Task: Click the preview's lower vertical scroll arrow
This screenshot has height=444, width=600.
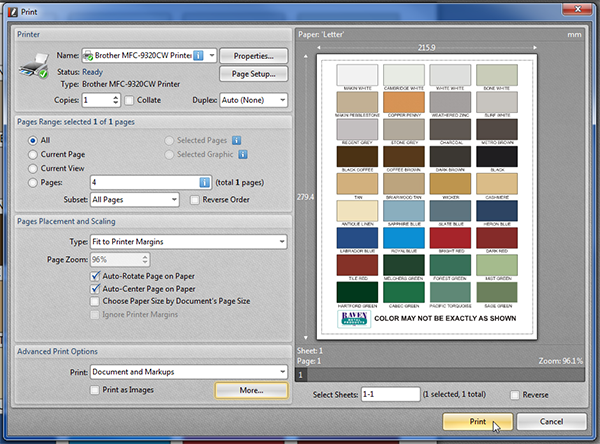Action: coord(305,338)
